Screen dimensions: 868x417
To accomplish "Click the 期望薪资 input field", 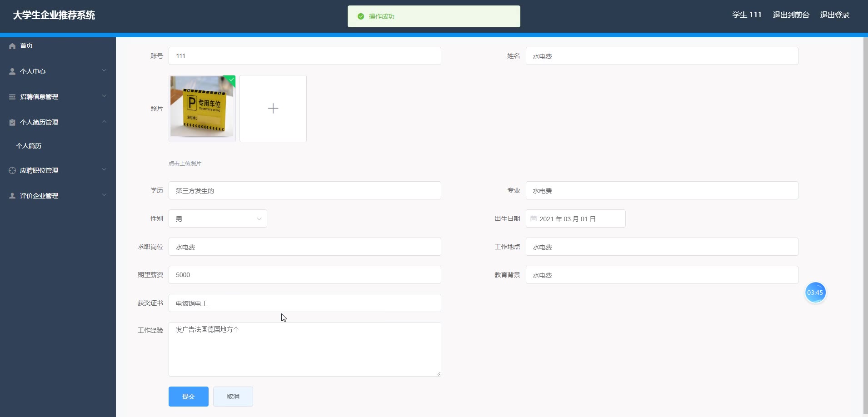I will point(305,275).
